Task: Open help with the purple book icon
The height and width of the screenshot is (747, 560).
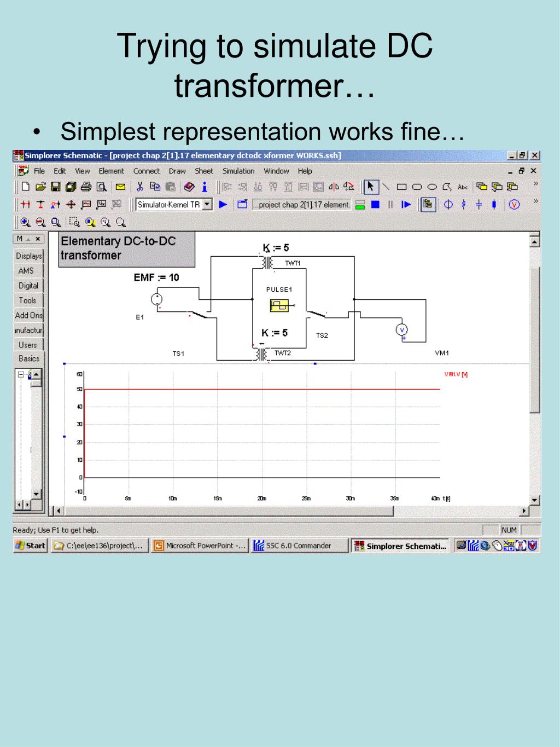Action: point(189,187)
